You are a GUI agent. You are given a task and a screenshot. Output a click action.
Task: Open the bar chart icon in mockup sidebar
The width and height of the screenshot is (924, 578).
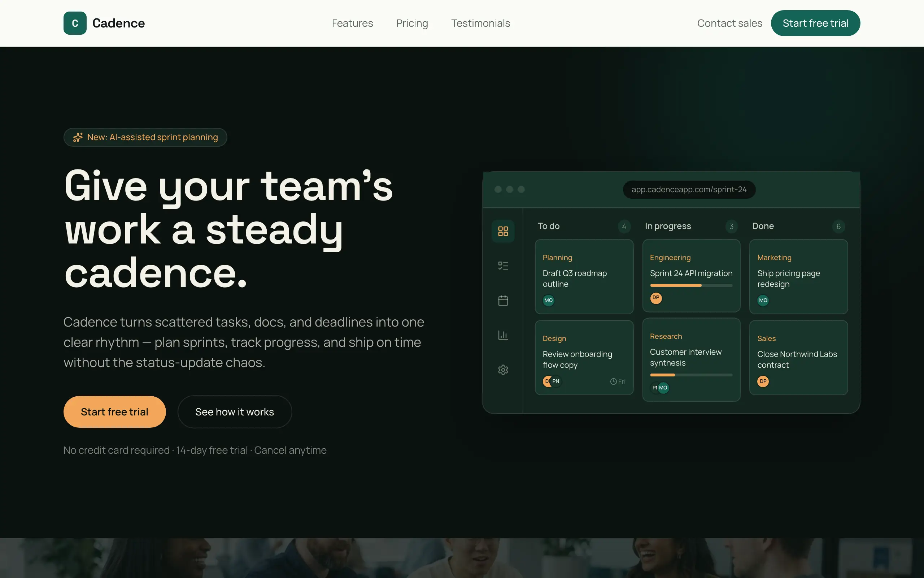[503, 335]
